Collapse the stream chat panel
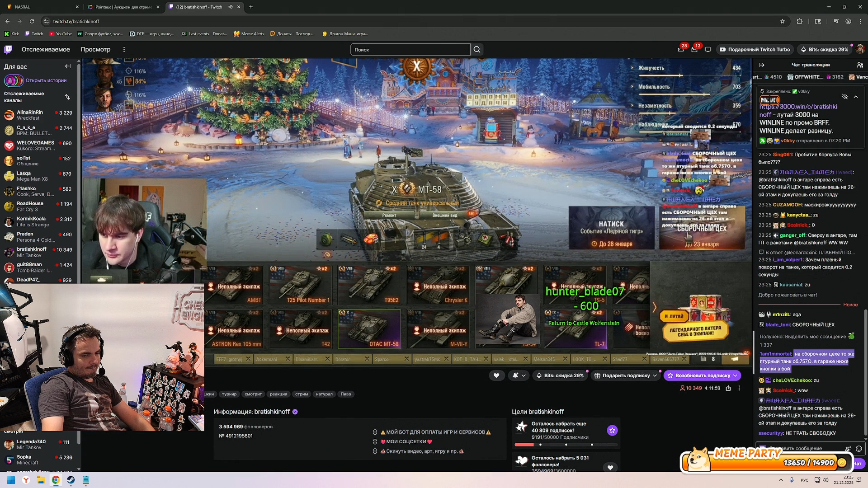Viewport: 868px width, 488px height. click(x=762, y=65)
